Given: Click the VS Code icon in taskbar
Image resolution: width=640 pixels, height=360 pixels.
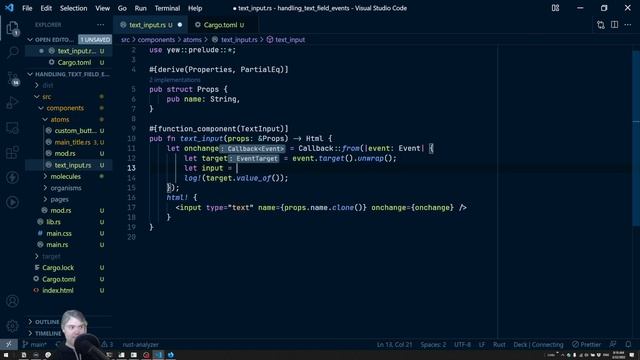Looking at the screenshot, I should [x=158, y=355].
